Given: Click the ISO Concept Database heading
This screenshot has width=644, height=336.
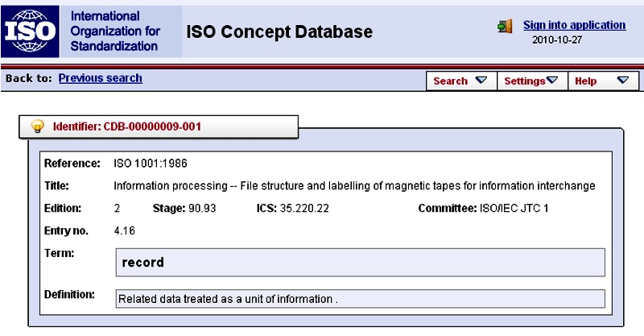Looking at the screenshot, I should 279,32.
